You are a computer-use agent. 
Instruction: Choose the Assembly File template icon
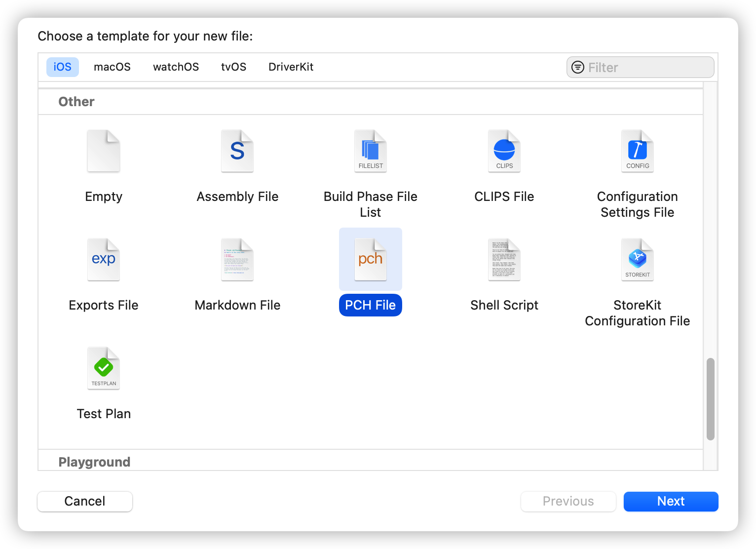pos(237,151)
